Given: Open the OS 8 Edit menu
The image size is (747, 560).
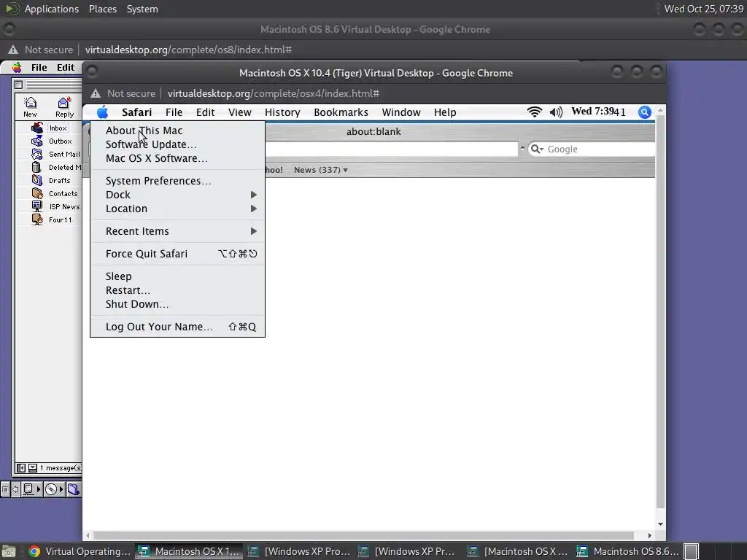Looking at the screenshot, I should [66, 68].
